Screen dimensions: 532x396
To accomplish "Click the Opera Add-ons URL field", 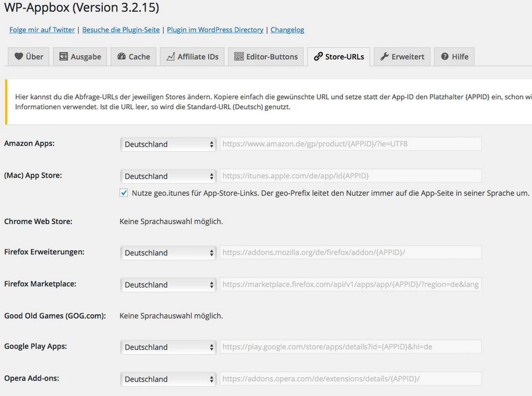I will (350, 379).
